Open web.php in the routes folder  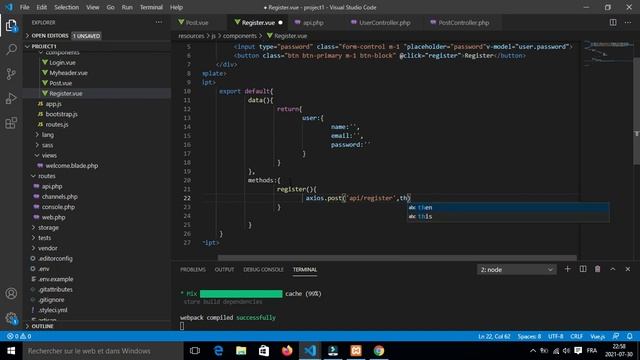click(x=53, y=217)
